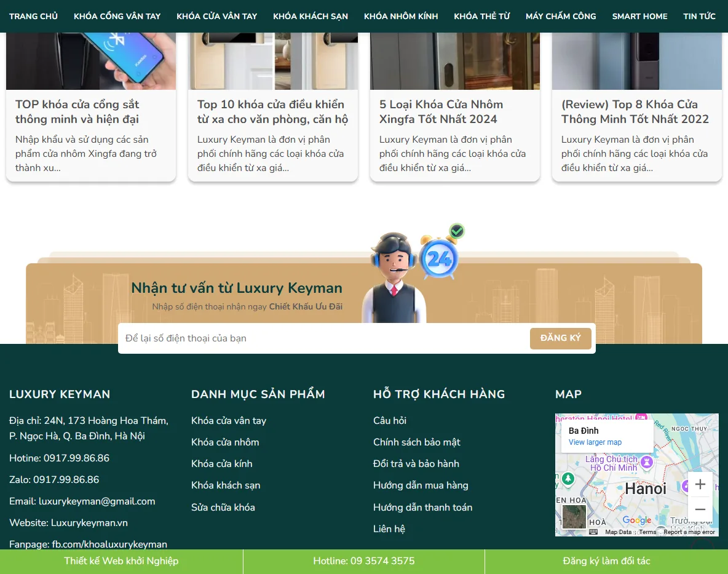Open Google Maps via the Google logo
The height and width of the screenshot is (574, 728).
637,520
